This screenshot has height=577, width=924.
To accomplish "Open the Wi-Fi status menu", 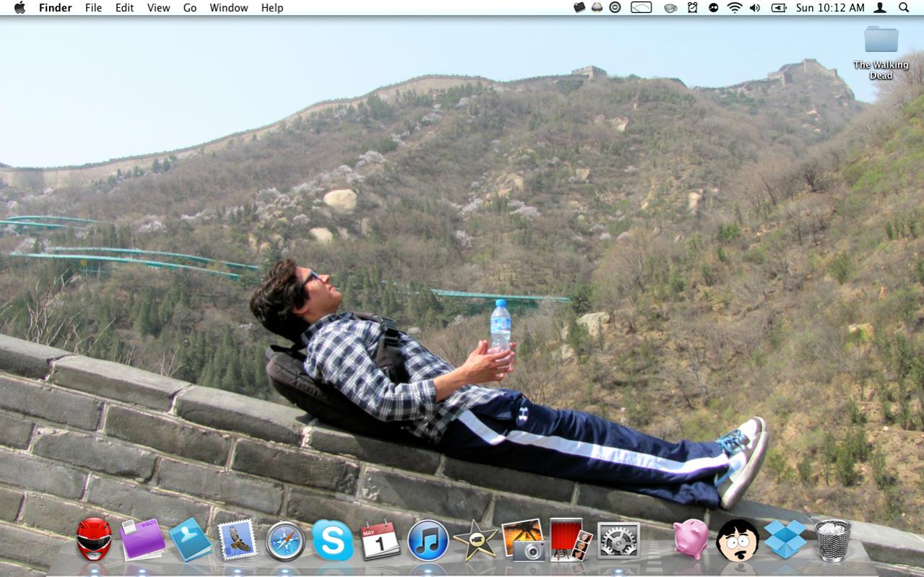I will point(735,7).
